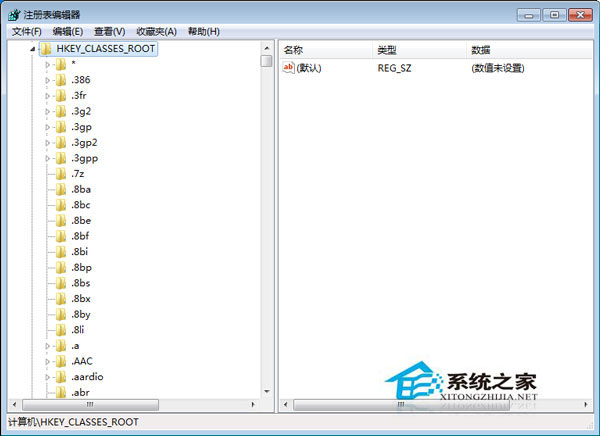Open the 文件(F) menu

[x=26, y=32]
